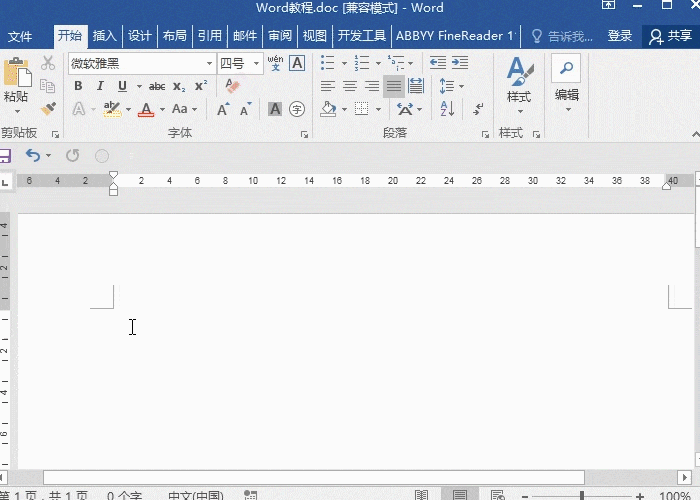Open the Styles gallery button
The image size is (700, 500).
coord(520,84)
